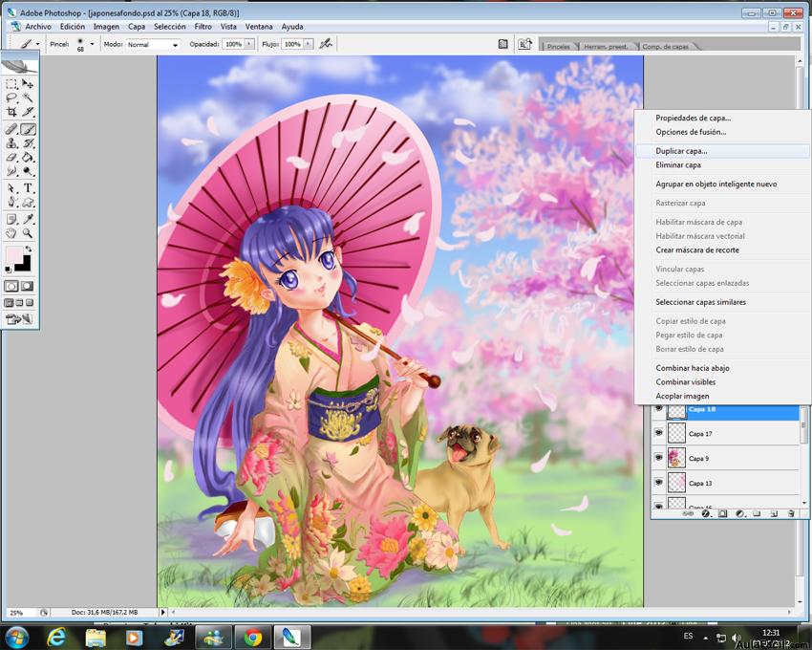Hide the Capa 18 layer
812x650 pixels.
click(658, 409)
